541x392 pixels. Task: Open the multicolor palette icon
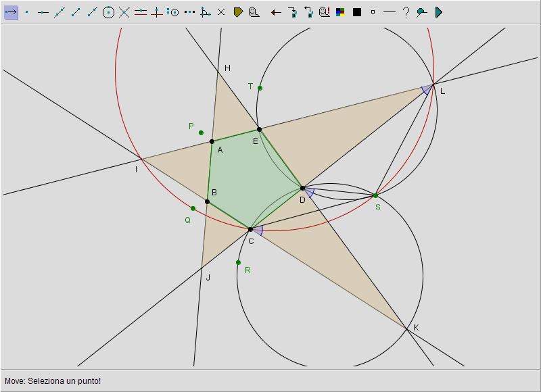tap(340, 12)
